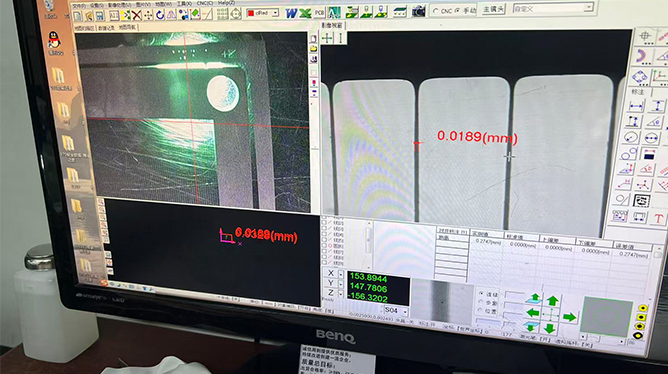This screenshot has height=374, width=668.
Task: Click the Save floppy disk icon
Action: pyautogui.click(x=100, y=16)
